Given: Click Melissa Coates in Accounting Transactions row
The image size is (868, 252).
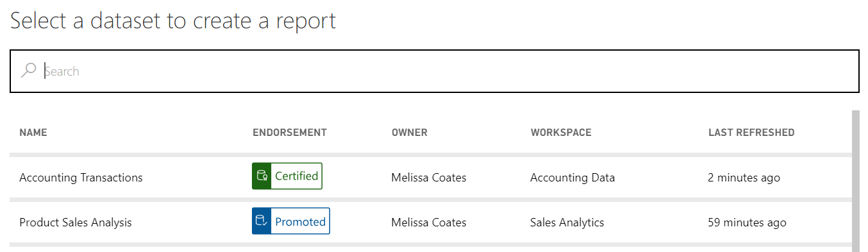Looking at the screenshot, I should [x=429, y=178].
